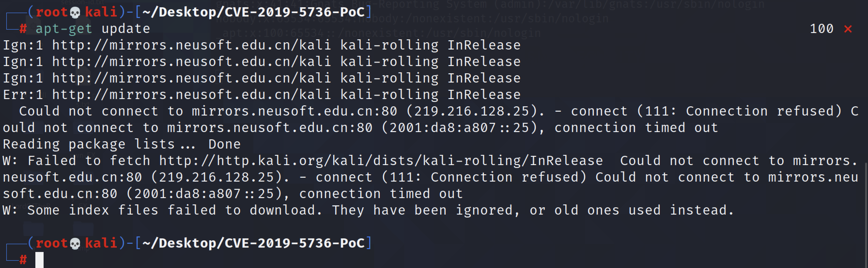Click the skull icon in the top prompt
This screenshot has width=868, height=268.
point(75,13)
